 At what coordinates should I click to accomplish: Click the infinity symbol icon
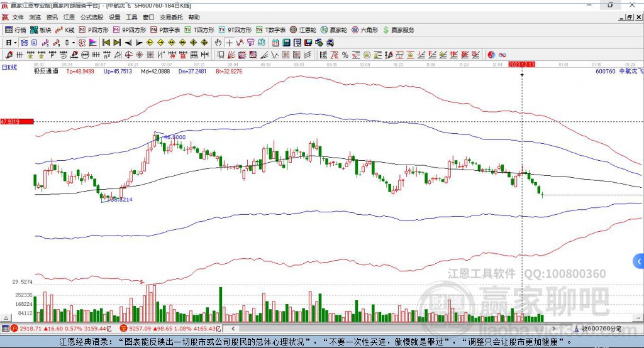click(502, 55)
